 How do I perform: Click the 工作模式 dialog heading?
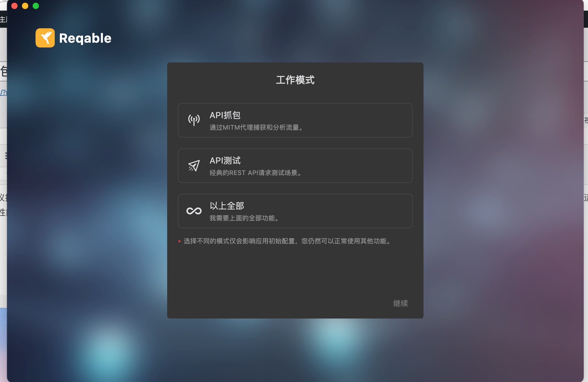(295, 80)
